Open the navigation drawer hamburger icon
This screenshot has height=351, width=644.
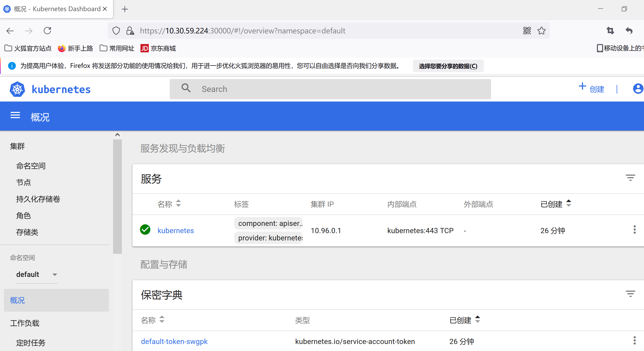pyautogui.click(x=15, y=116)
